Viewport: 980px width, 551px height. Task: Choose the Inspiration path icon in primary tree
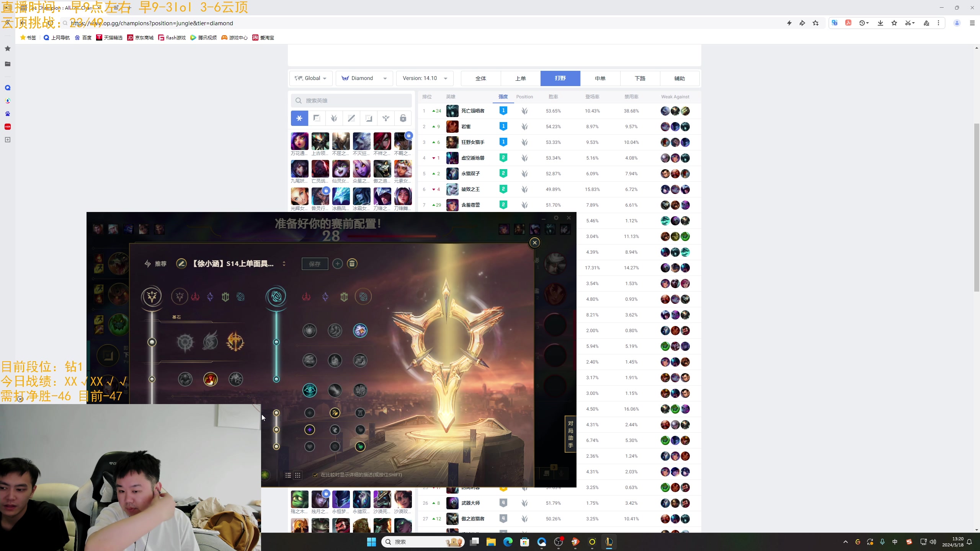pos(240,297)
